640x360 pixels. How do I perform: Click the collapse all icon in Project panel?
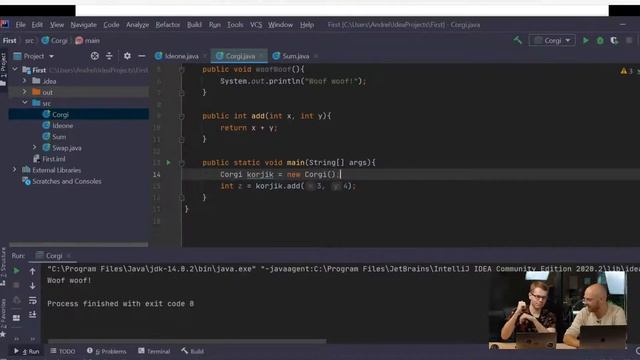(x=109, y=56)
